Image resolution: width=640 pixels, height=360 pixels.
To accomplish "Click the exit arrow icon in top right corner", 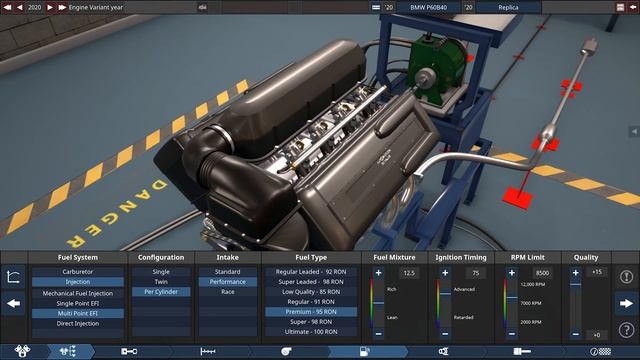I will pos(633,7).
